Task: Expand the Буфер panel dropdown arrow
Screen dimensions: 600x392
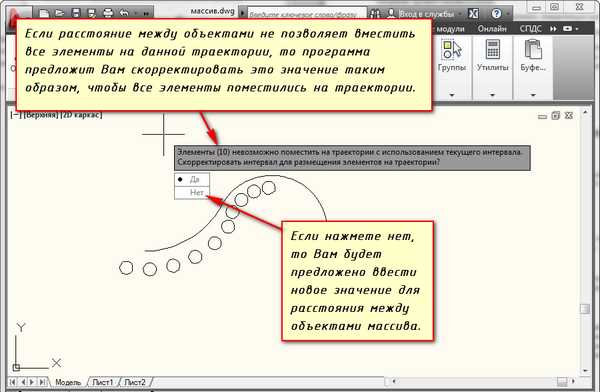Action: click(533, 95)
